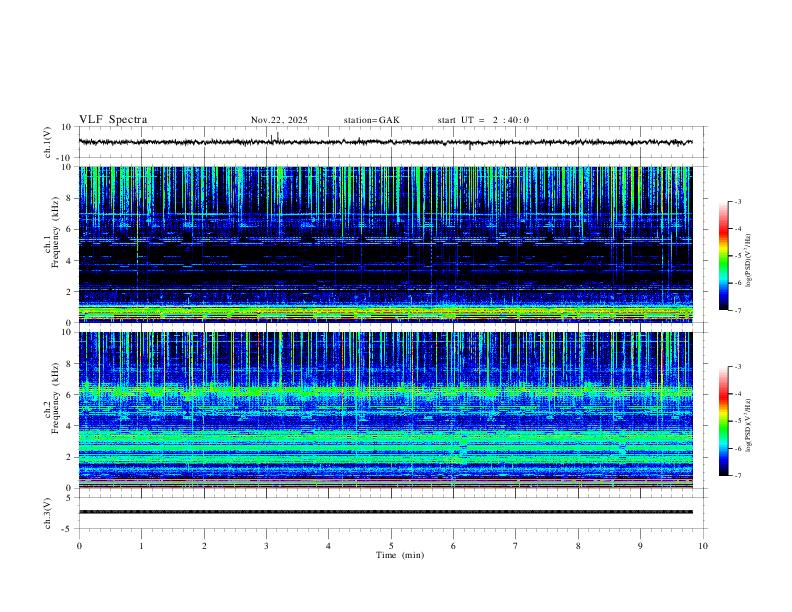The height and width of the screenshot is (612, 792).
Task: Click time-axis tick label "3"
Action: tap(266, 546)
